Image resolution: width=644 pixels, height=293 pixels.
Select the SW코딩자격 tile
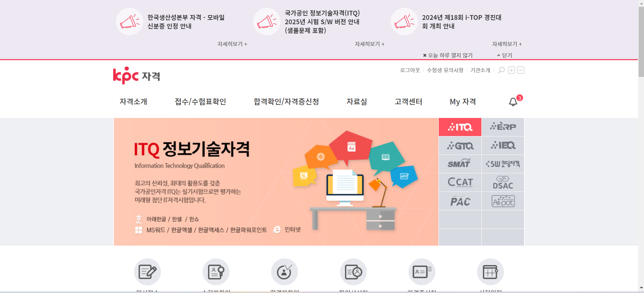point(503,164)
